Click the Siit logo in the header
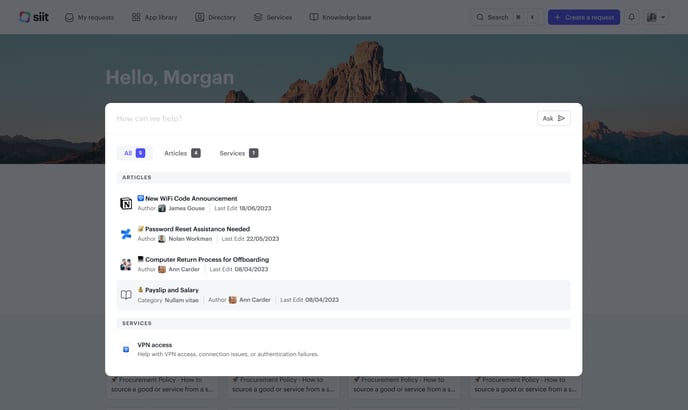This screenshot has height=410, width=688. coord(32,17)
